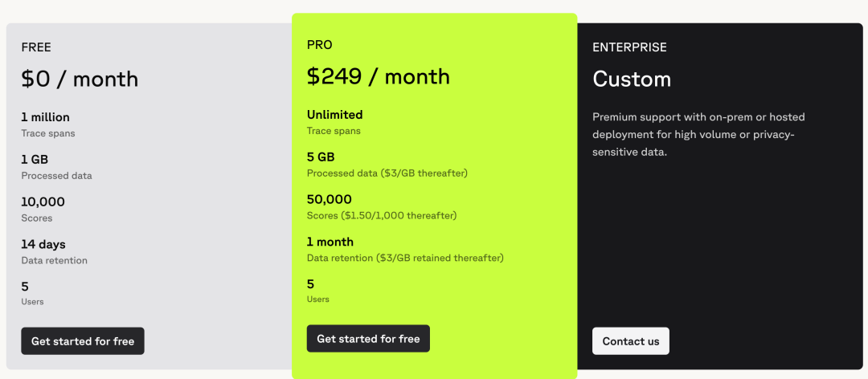Click the 14 days retention value
This screenshot has height=379, width=868.
click(x=43, y=244)
